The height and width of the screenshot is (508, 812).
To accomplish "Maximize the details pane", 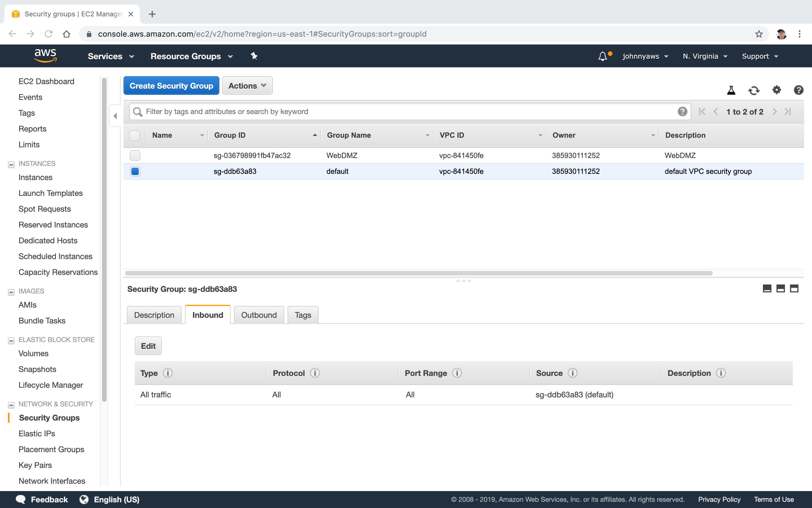I will tap(794, 289).
